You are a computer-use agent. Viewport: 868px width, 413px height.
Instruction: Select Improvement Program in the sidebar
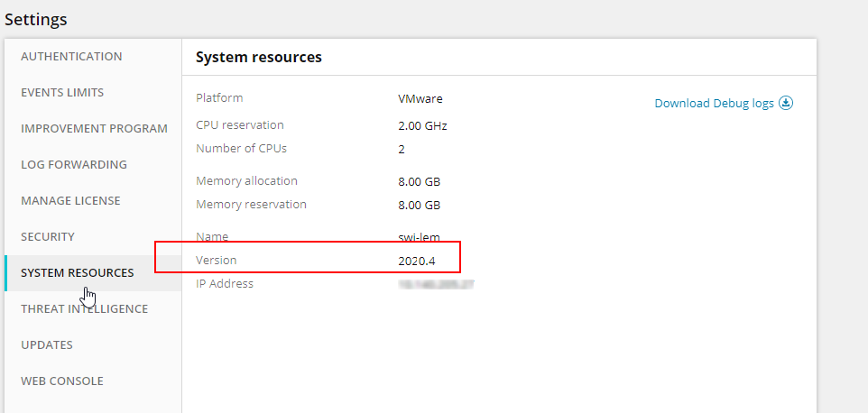point(94,128)
